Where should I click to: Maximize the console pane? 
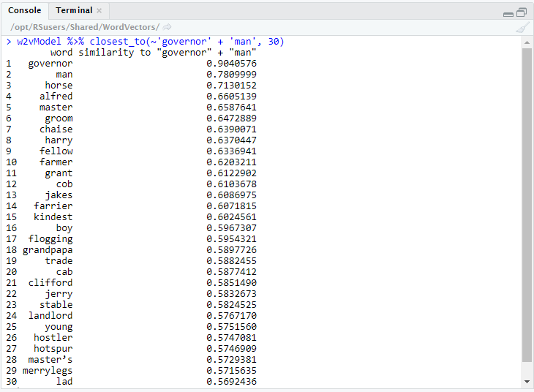pos(522,12)
